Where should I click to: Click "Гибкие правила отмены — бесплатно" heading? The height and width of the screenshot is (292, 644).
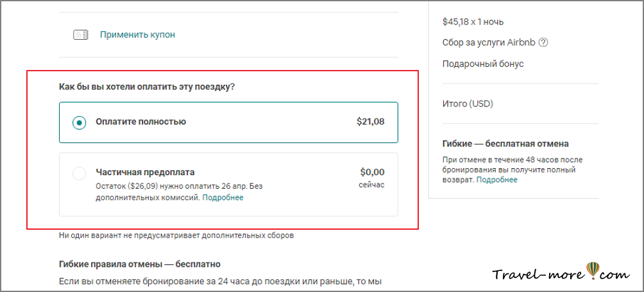[x=140, y=264]
